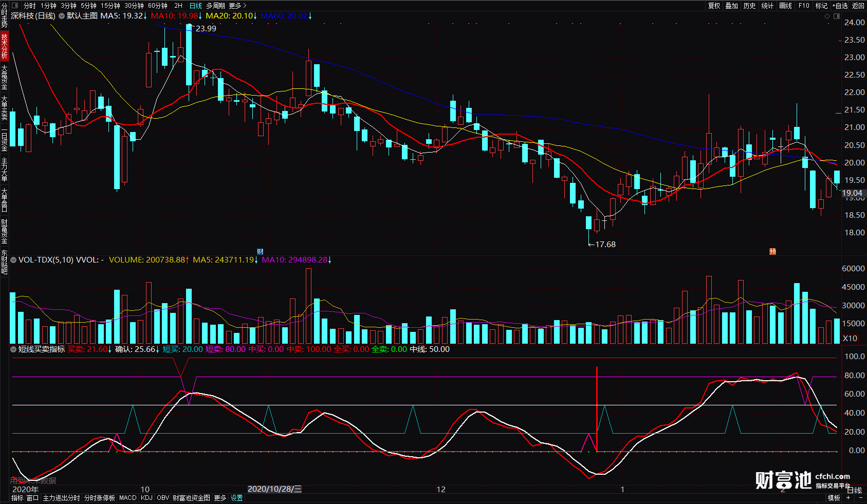Expand the 短线买卖指标 indicator dropdown
The height and width of the screenshot is (504, 867).
[14, 349]
